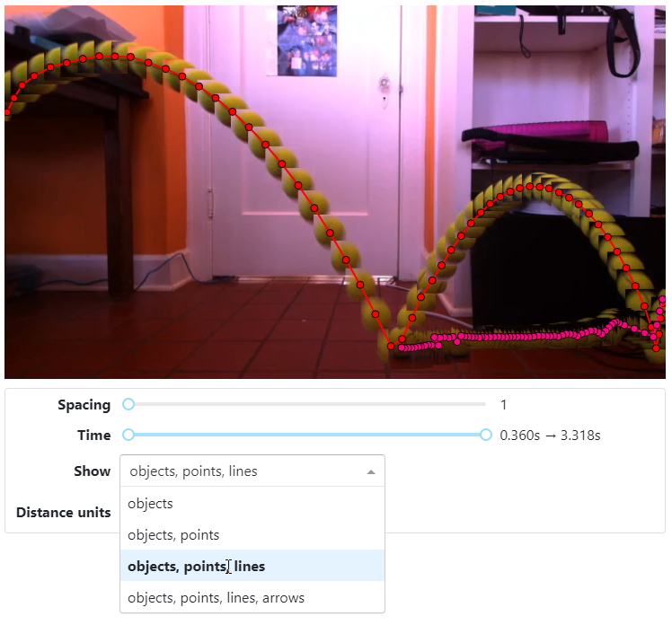Click the time range text 0.360s → 3.318s

tap(550, 436)
